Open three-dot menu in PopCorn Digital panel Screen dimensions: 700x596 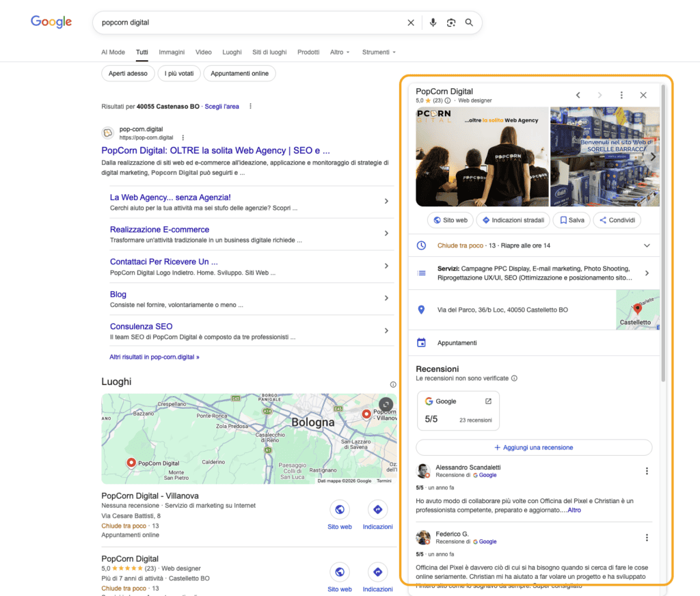click(x=621, y=95)
